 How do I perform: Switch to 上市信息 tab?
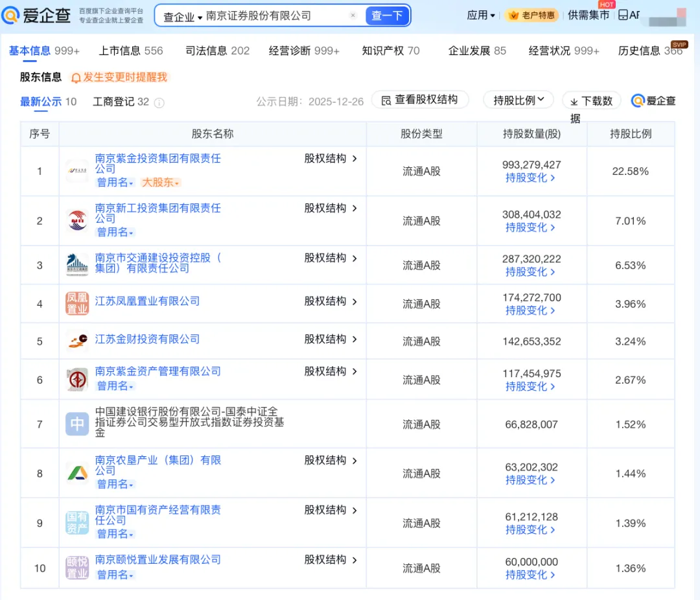(131, 51)
